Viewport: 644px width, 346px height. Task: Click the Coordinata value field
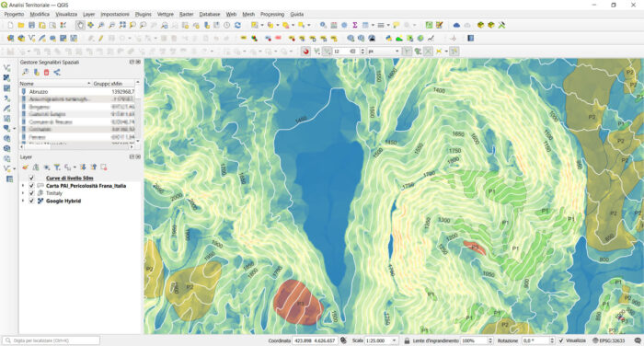(315, 340)
